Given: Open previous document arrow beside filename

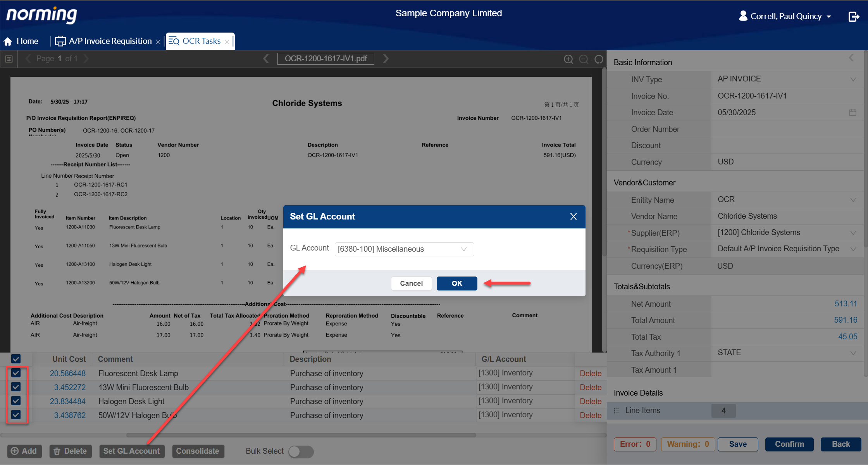Looking at the screenshot, I should pos(266,59).
